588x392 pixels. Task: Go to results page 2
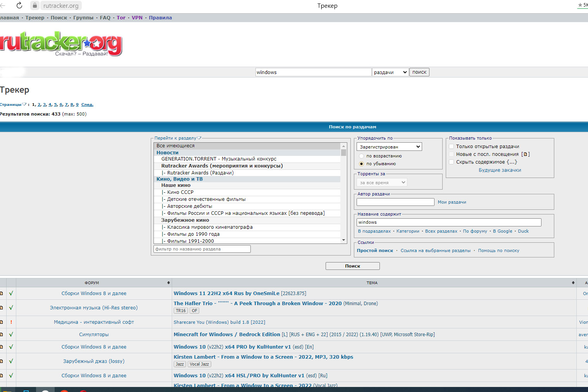[x=39, y=104]
